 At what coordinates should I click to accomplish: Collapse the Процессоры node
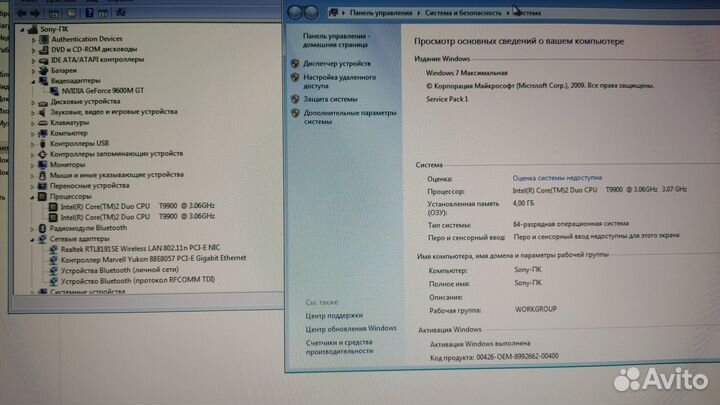click(x=32, y=197)
